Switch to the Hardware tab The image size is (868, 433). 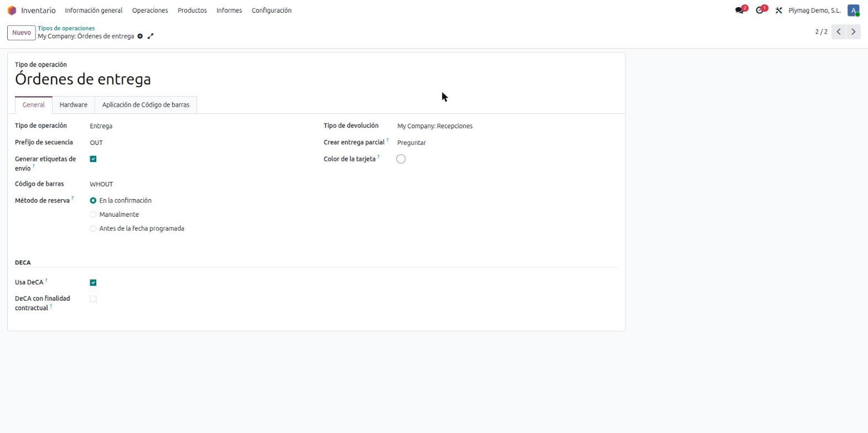point(73,105)
